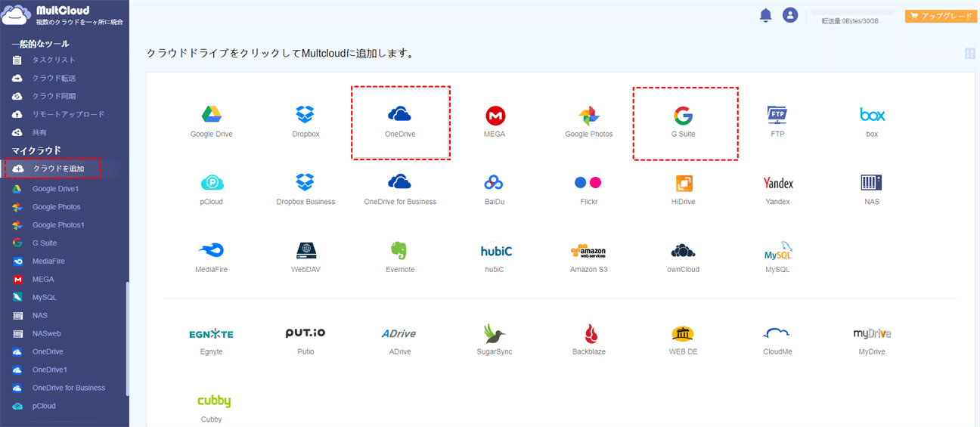Choose OneDrive in the cloud grid
The width and height of the screenshot is (980, 427).
[400, 122]
